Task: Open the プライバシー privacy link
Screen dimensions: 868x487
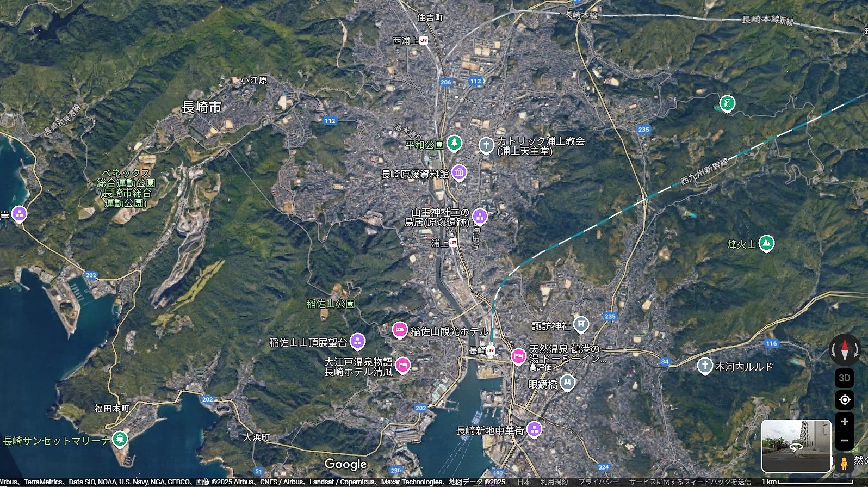Action: (598, 482)
